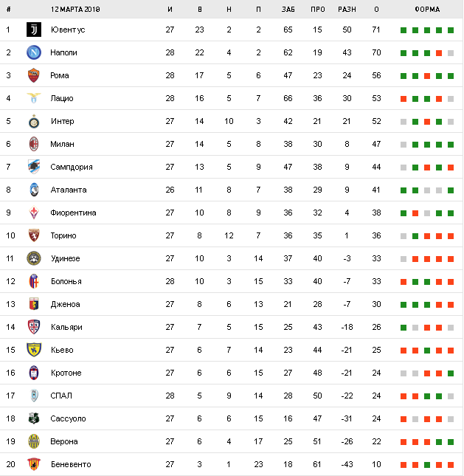Screen dimensions: 464x476
Task: Click the Genoa club crest
Action: coord(34,304)
